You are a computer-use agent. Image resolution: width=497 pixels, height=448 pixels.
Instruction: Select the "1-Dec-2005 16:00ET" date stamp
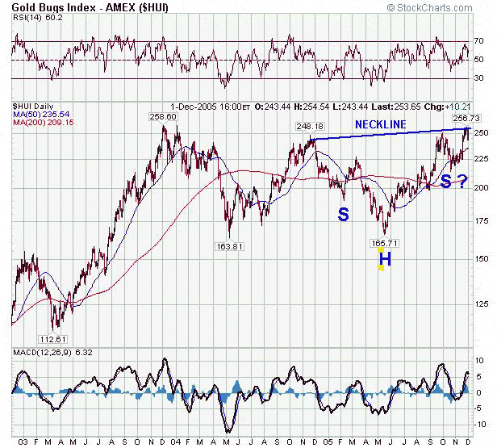210,107
